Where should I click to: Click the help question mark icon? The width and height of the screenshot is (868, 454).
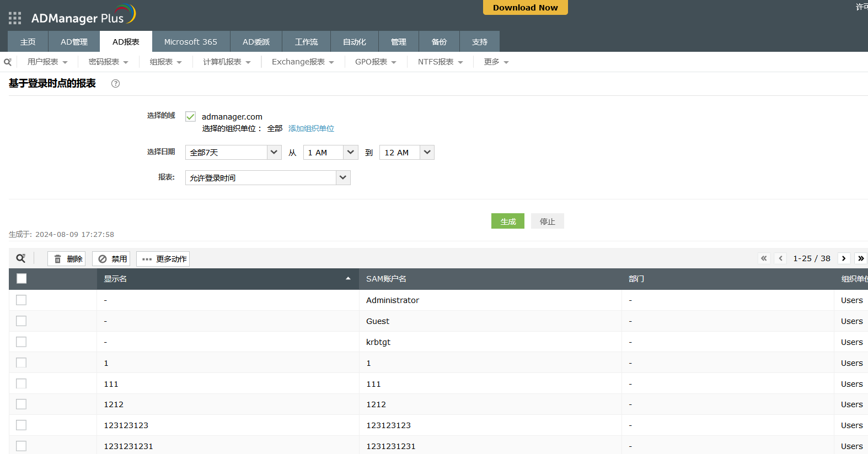(115, 84)
